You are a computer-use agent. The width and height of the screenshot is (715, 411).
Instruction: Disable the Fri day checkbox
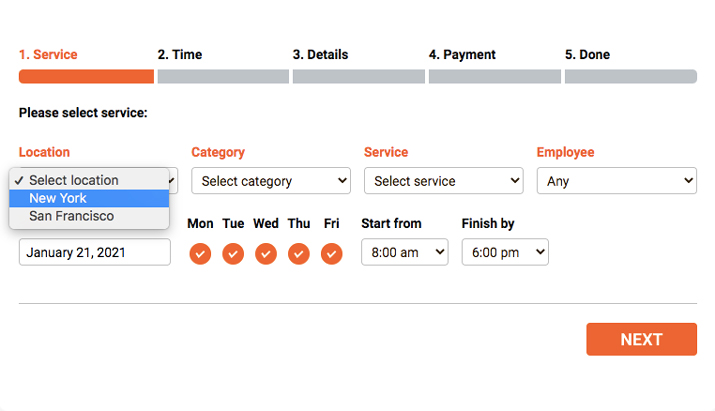click(332, 254)
